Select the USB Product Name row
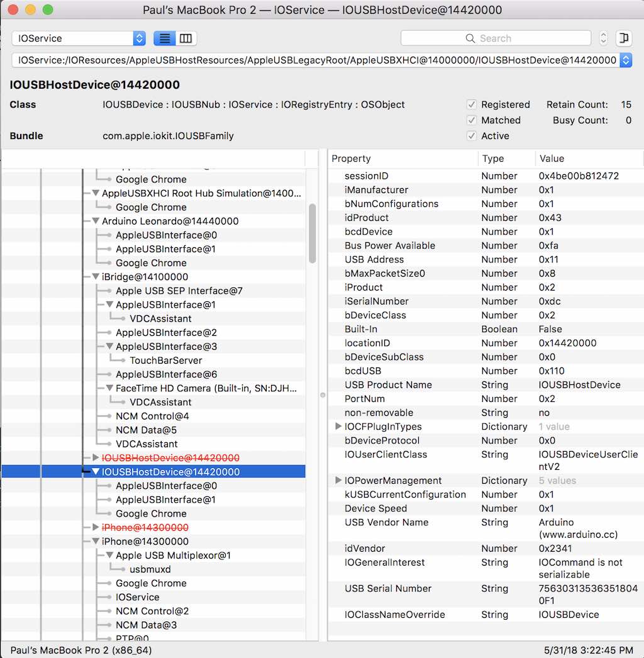The height and width of the screenshot is (658, 644). [486, 385]
